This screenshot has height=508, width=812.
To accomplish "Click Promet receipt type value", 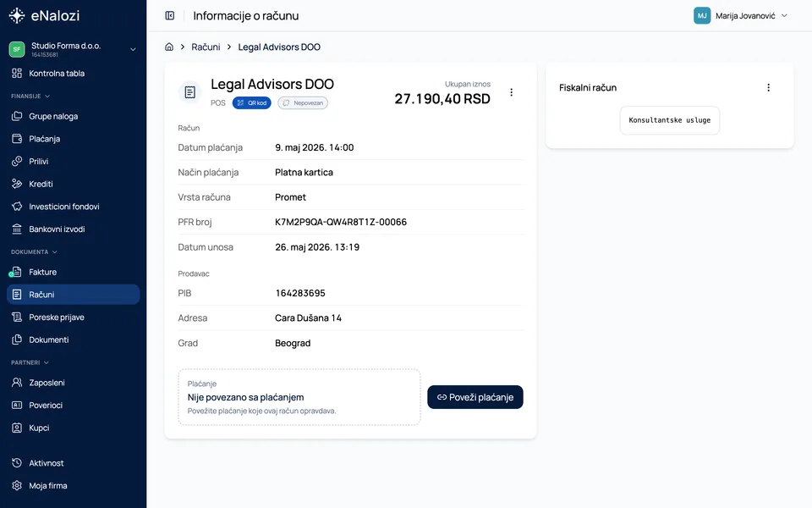I will pos(290,197).
